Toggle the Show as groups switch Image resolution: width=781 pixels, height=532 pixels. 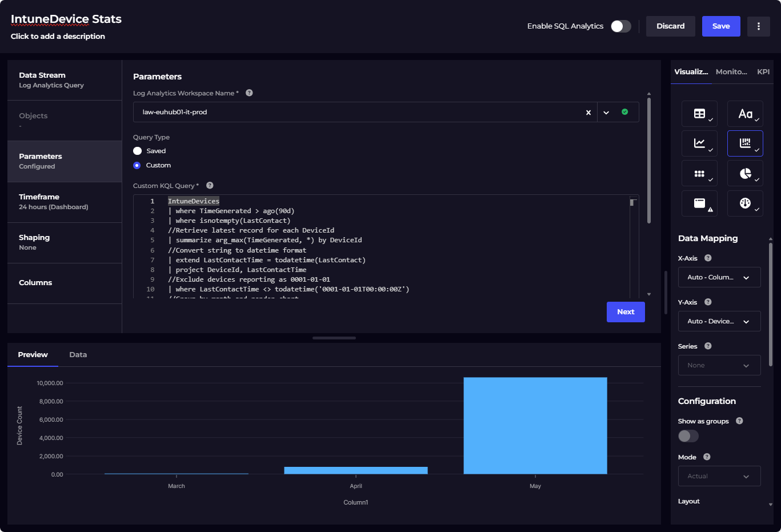688,436
